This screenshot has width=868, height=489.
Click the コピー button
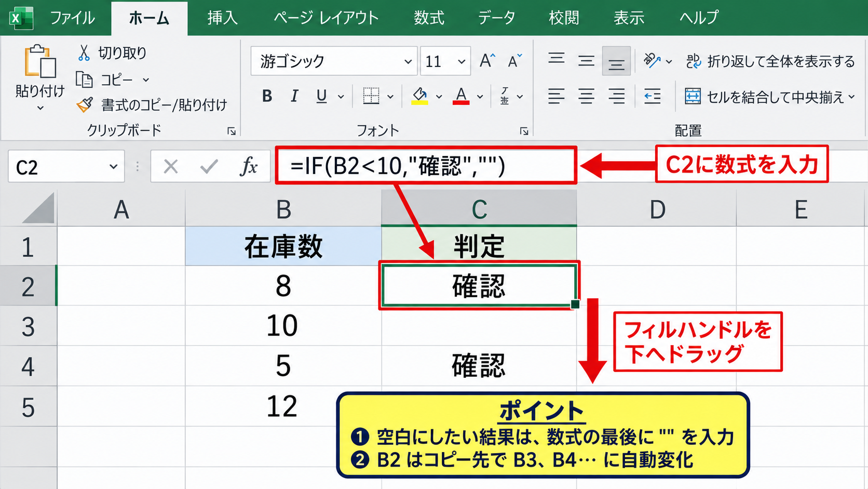105,80
